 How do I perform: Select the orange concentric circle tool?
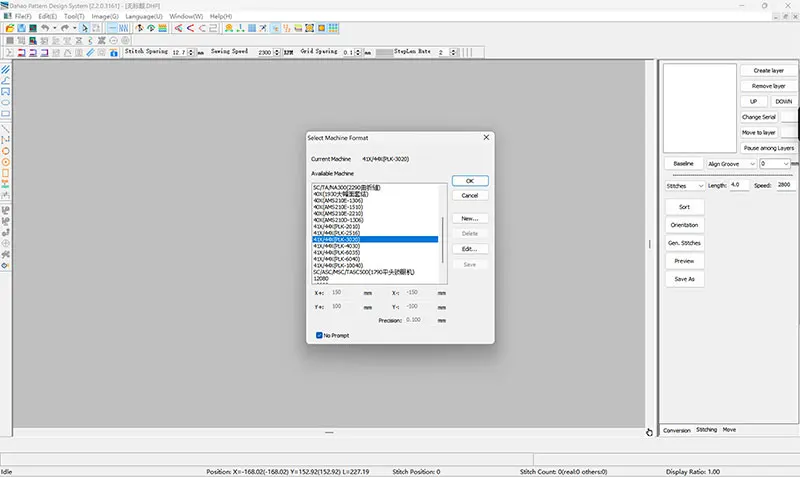pyautogui.click(x=6, y=162)
